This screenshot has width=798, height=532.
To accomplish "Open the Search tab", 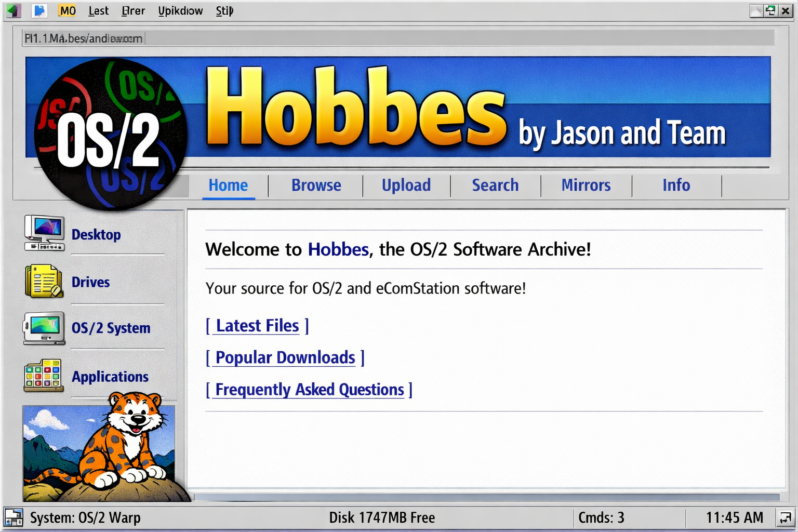I will click(495, 185).
